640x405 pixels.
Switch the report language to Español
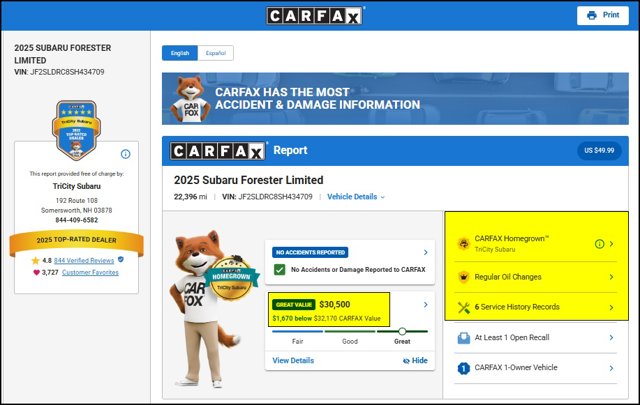point(216,53)
